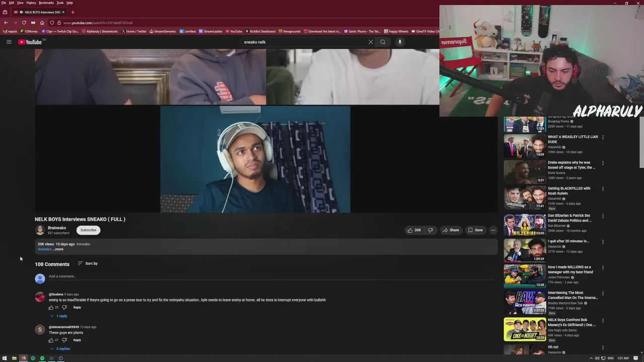Viewport: 644px width, 362px height.
Task: Open more actions ellipsis beside Save
Action: (x=493, y=230)
